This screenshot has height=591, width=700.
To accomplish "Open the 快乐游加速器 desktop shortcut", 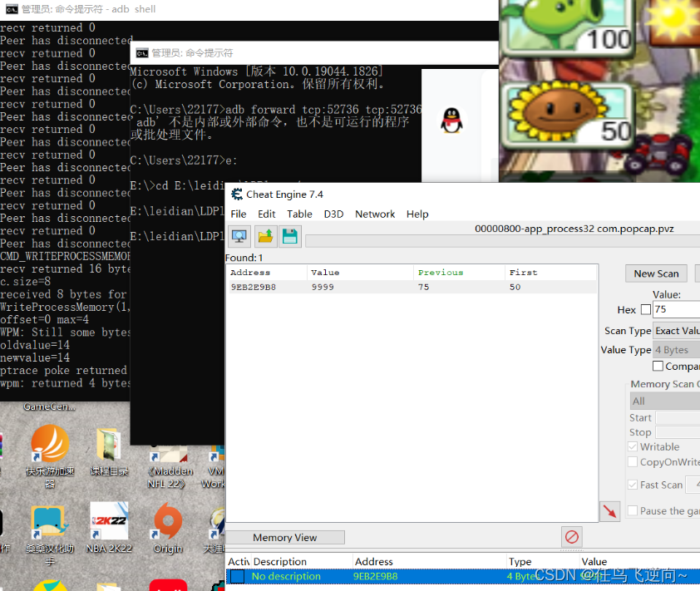I will click(50, 456).
